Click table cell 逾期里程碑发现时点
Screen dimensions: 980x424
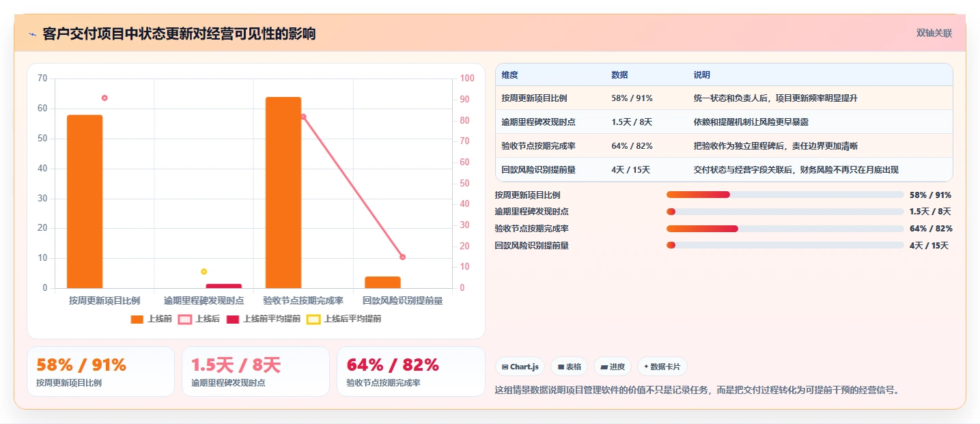[x=538, y=122]
